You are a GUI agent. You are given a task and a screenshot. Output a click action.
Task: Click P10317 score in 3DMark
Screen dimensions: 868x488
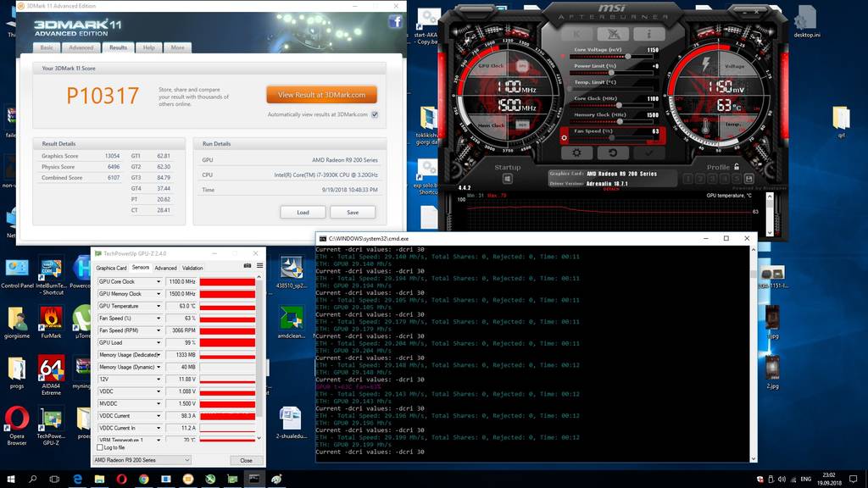point(103,96)
